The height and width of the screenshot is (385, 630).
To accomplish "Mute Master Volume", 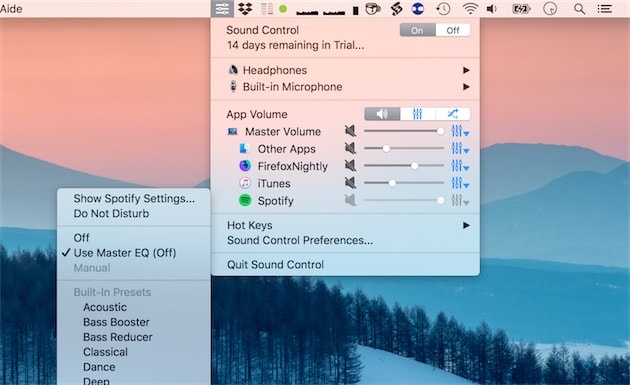I will pos(350,131).
